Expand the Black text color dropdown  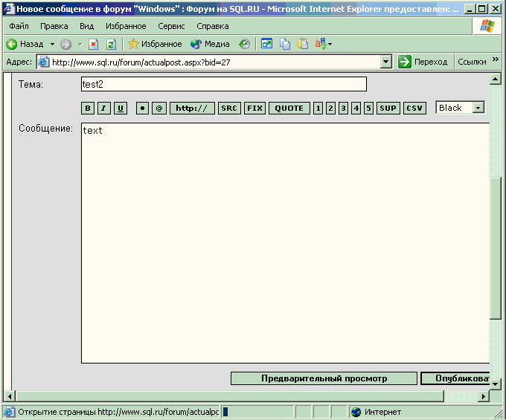pos(478,108)
